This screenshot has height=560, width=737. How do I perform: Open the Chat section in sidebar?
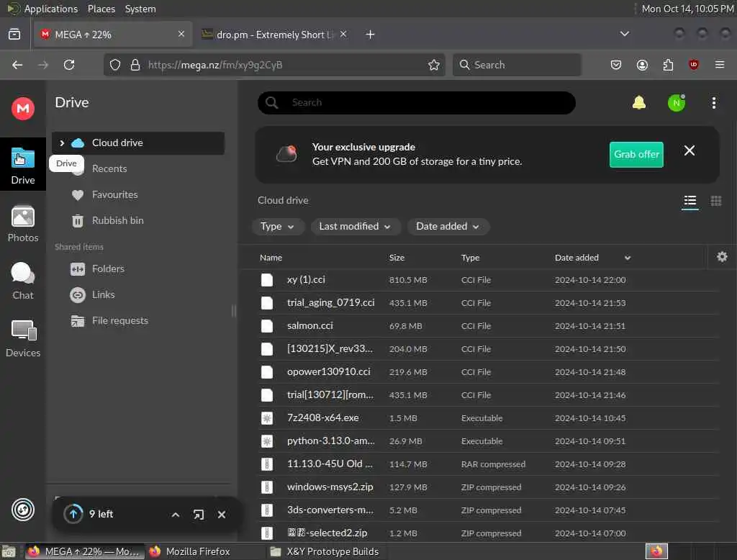coord(22,281)
